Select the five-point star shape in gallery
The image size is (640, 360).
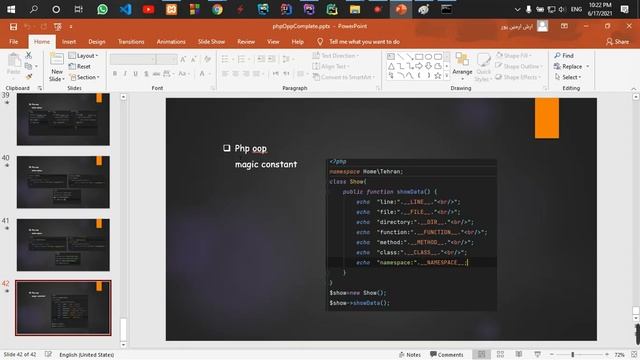pos(438,76)
